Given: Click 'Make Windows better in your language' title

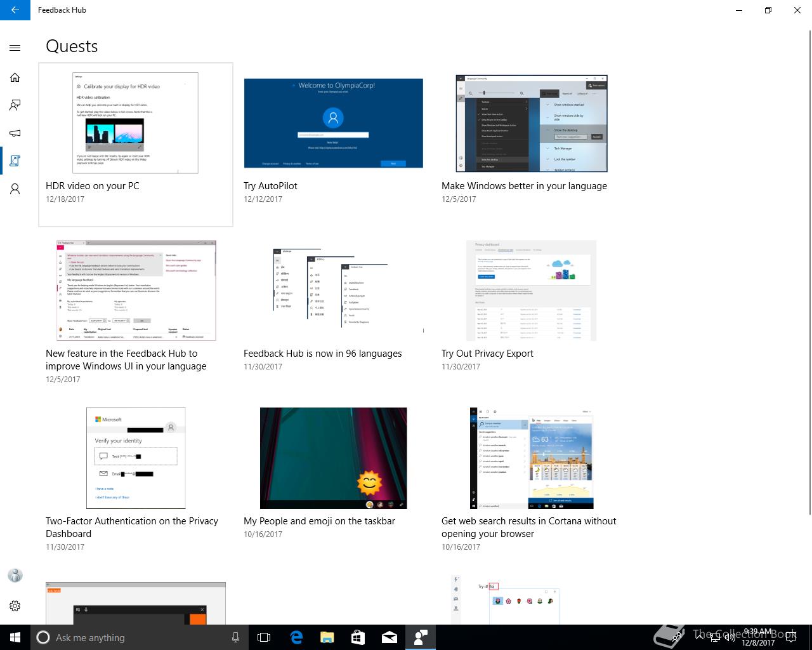Looking at the screenshot, I should click(x=524, y=186).
